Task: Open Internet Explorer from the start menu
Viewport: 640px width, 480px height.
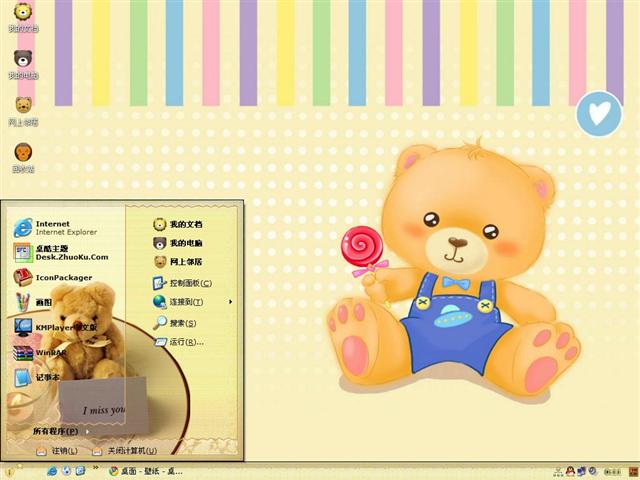Action: 56,228
